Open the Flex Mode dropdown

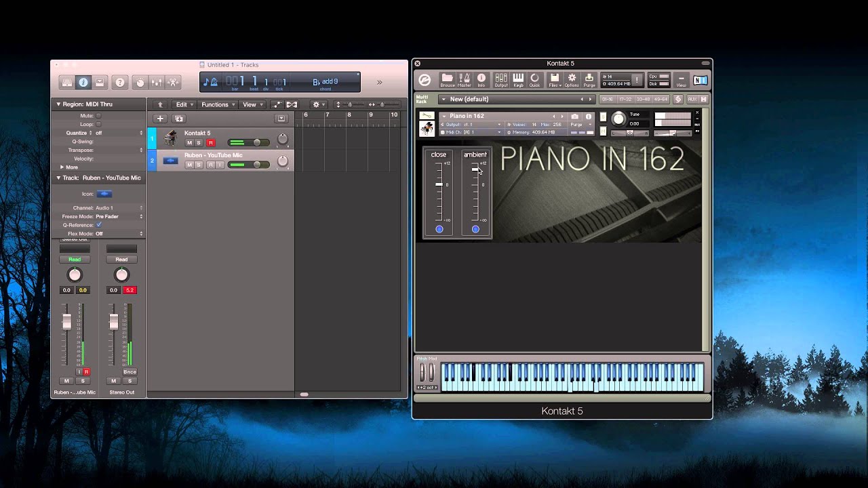[119, 233]
